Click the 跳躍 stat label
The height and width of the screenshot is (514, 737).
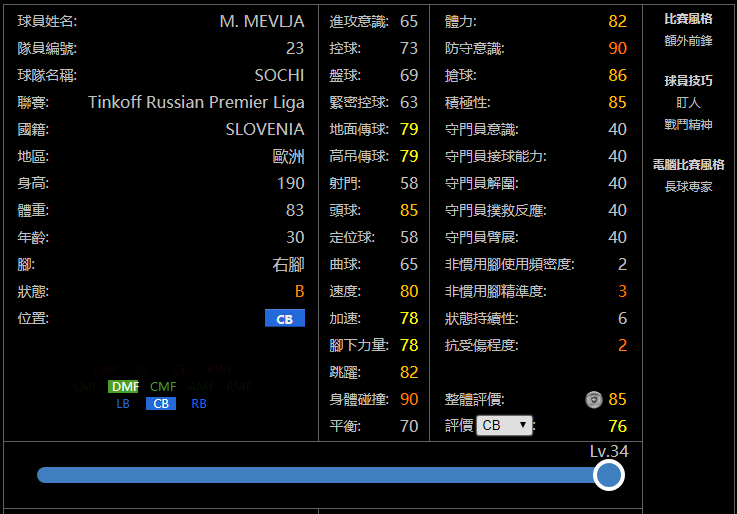345,373
